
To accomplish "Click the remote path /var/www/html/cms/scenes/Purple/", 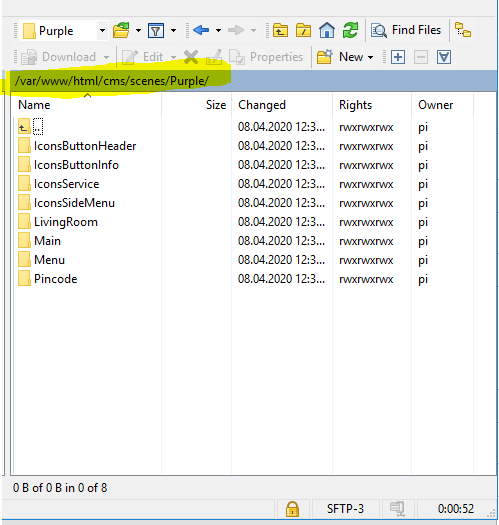I will (x=112, y=81).
